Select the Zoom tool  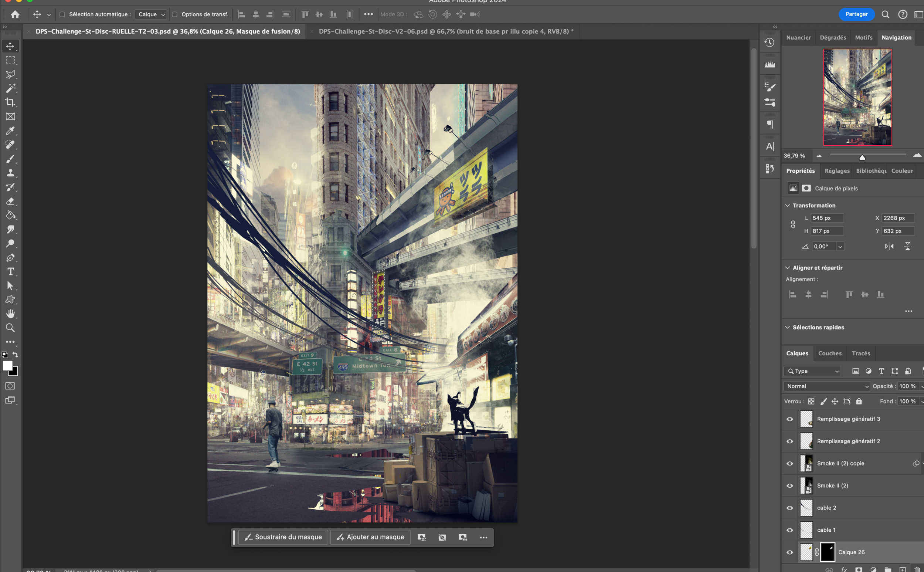pos(10,328)
